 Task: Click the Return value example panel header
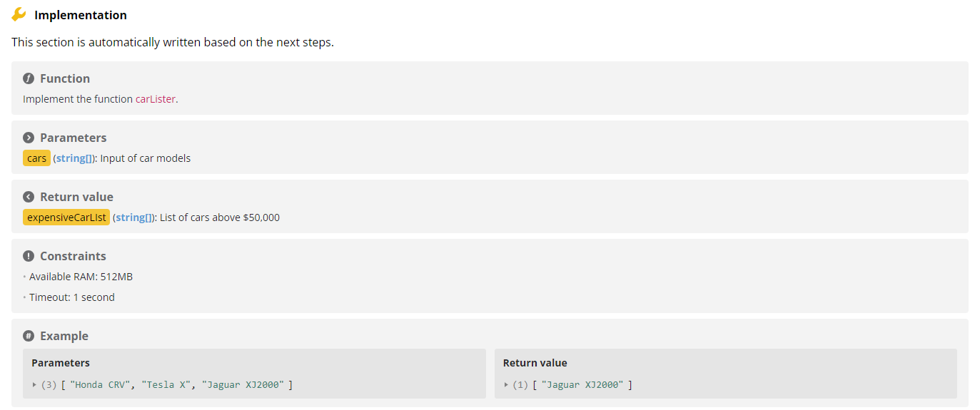535,363
